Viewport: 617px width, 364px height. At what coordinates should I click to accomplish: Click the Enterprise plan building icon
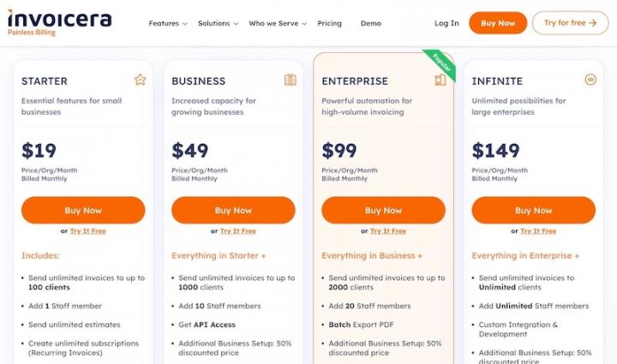[440, 80]
